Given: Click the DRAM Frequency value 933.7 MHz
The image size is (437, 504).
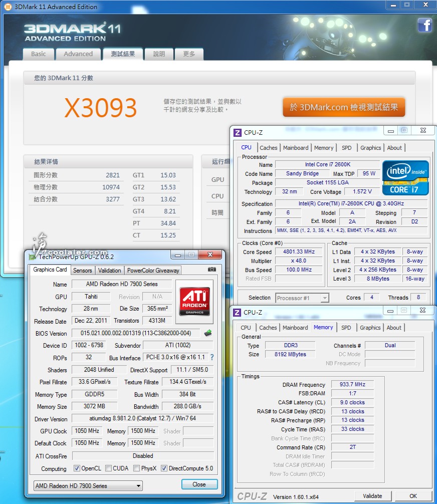Looking at the screenshot, I should click(x=352, y=384).
